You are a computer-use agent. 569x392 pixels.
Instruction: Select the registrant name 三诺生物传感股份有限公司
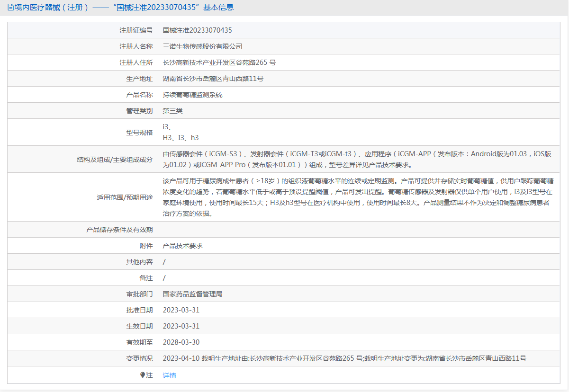tap(202, 46)
